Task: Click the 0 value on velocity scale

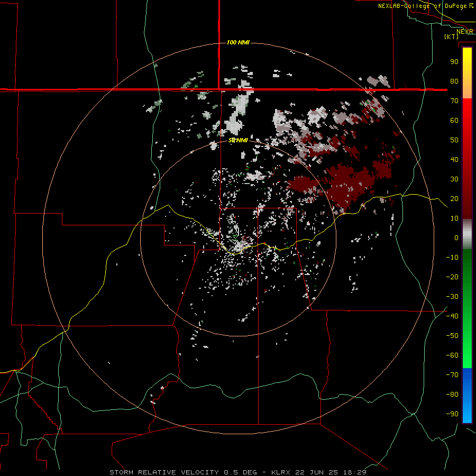Action: tap(456, 238)
